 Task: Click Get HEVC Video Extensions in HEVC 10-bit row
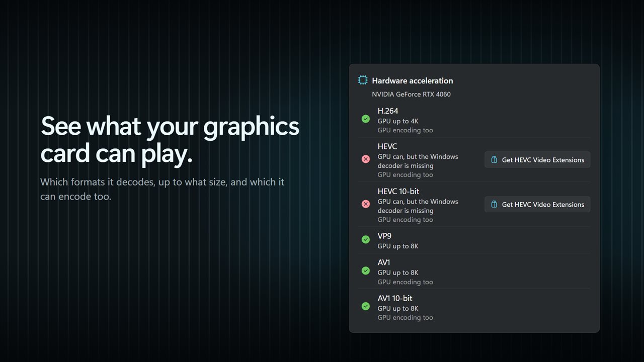[537, 205]
